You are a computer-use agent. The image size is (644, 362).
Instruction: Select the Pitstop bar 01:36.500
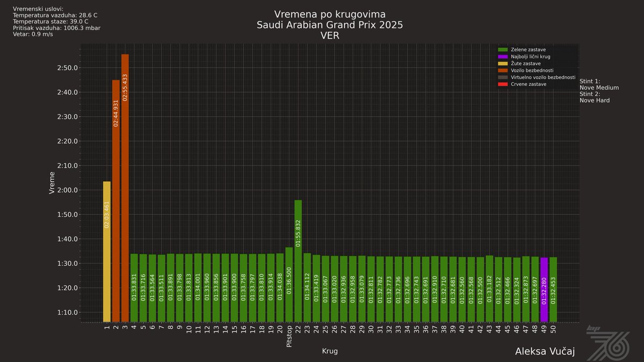point(289,285)
